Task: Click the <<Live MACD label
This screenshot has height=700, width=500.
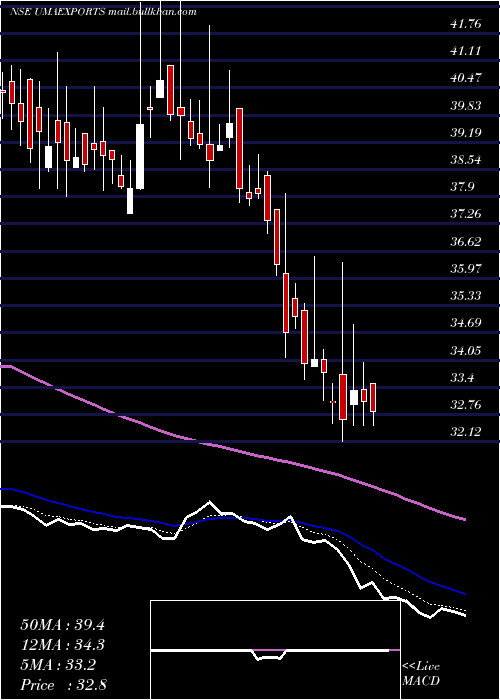Action: pyautogui.click(x=421, y=674)
